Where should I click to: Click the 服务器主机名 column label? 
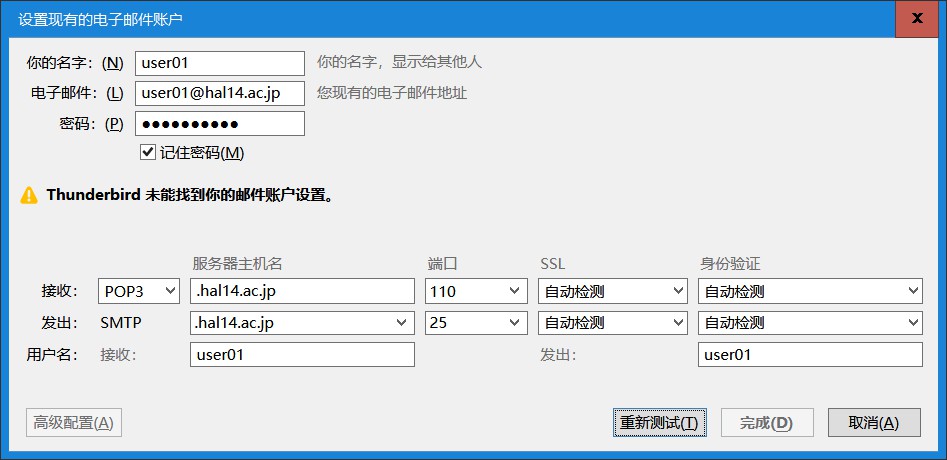(237, 264)
